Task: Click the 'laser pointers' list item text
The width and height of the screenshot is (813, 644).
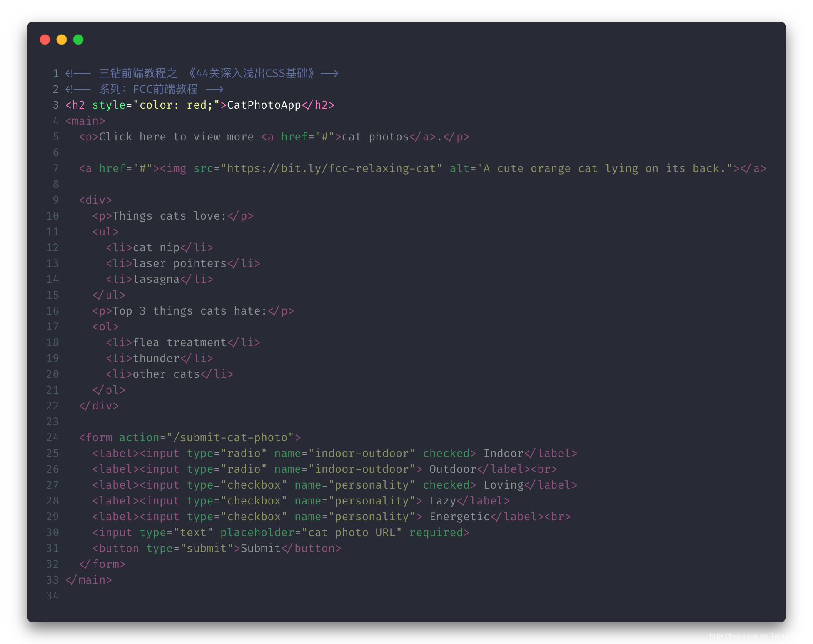Action: [180, 263]
